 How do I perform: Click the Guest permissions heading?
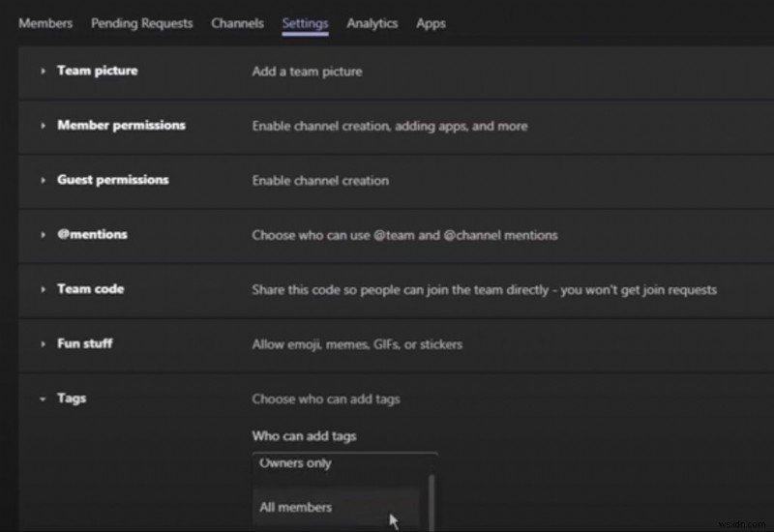pyautogui.click(x=112, y=180)
